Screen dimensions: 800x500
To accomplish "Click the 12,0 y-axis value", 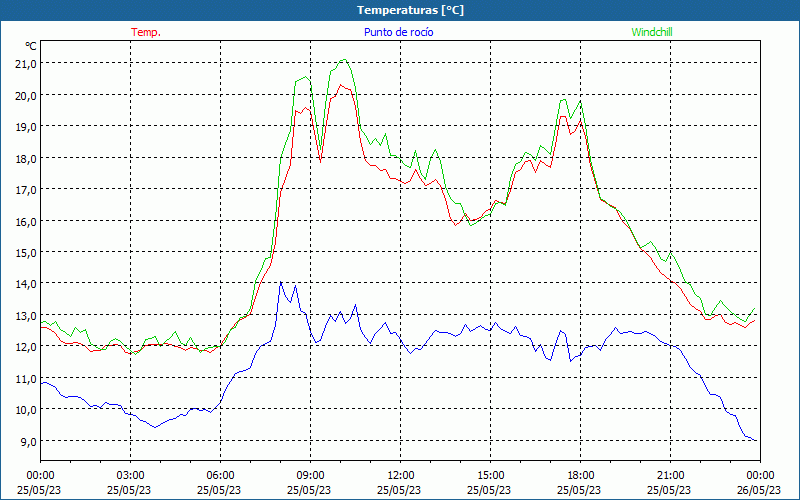I will 27,347.
